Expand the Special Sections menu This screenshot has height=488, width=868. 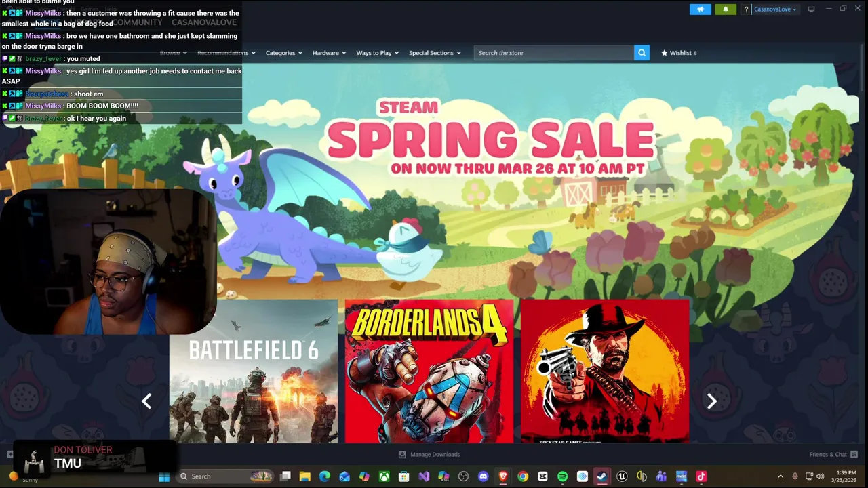pyautogui.click(x=435, y=52)
